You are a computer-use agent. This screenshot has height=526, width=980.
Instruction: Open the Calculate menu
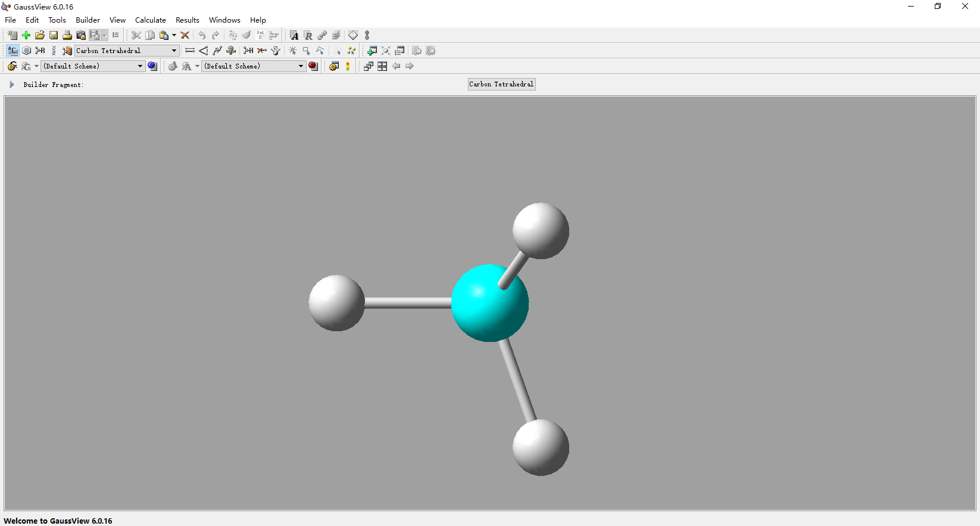coord(150,20)
